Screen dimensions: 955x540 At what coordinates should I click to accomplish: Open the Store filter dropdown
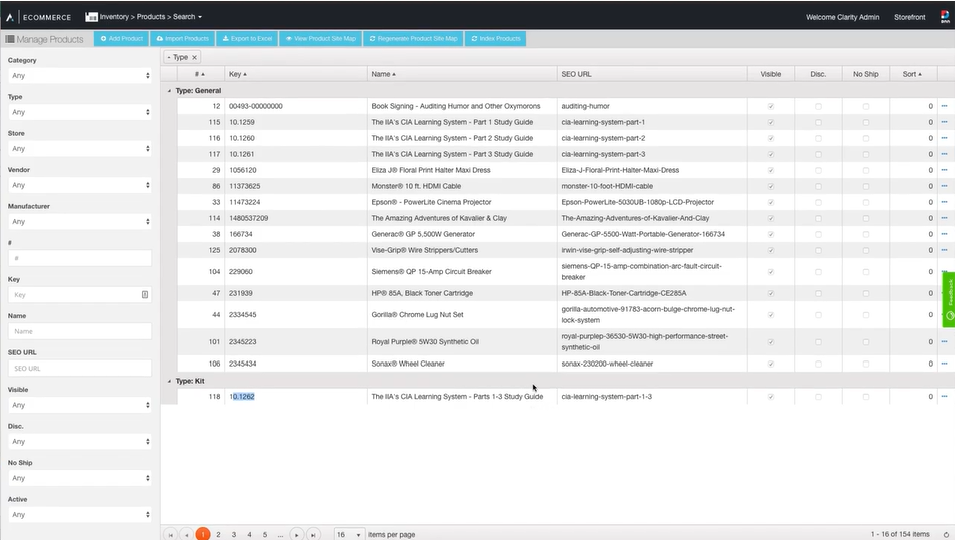tap(80, 149)
